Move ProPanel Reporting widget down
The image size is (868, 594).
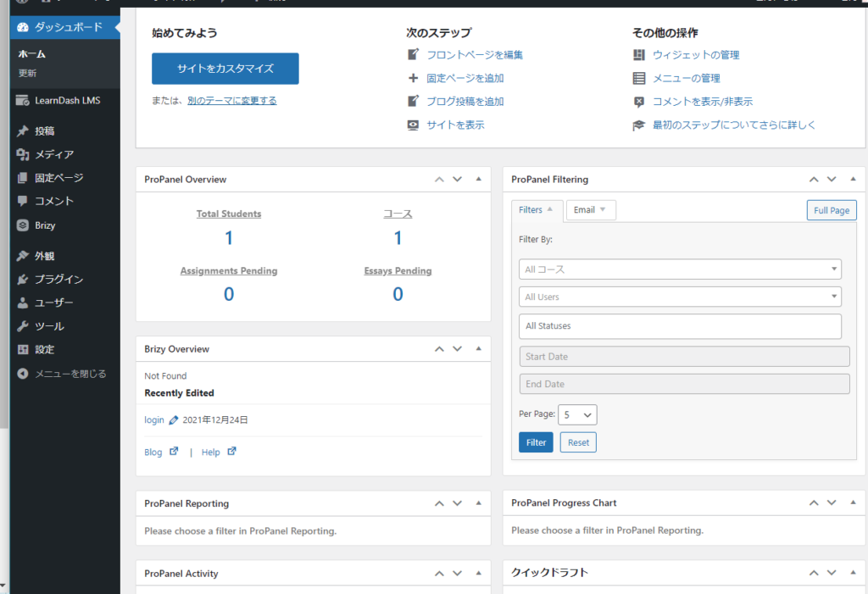(457, 503)
